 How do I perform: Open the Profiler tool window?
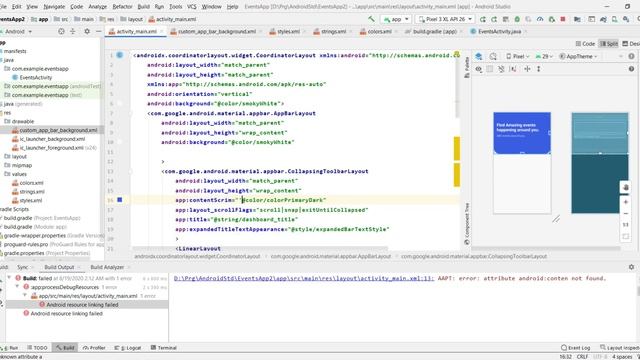94,348
